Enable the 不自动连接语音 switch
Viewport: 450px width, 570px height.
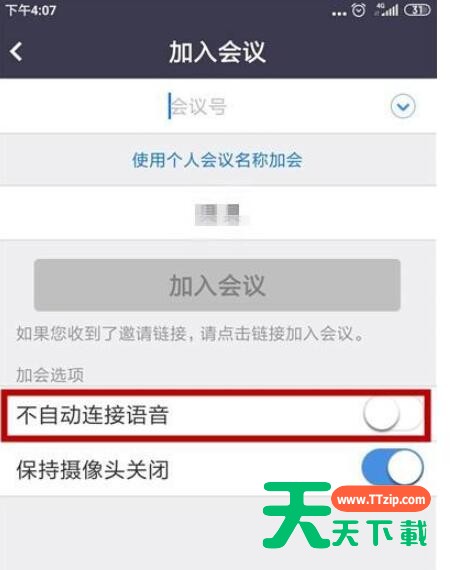coord(393,415)
